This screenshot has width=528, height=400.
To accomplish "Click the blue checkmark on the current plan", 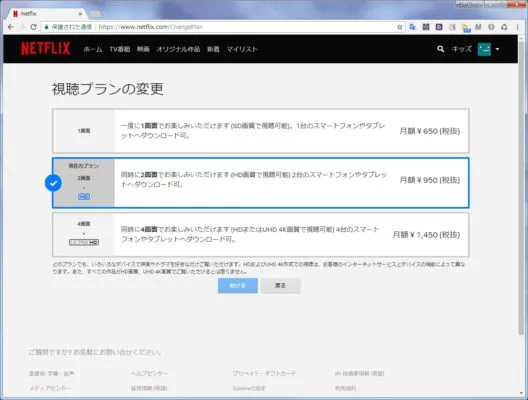I will pos(53,183).
